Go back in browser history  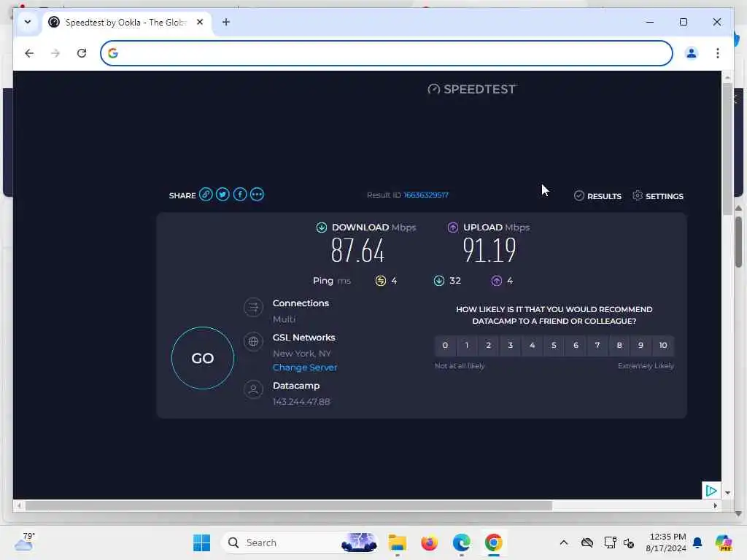coord(29,52)
